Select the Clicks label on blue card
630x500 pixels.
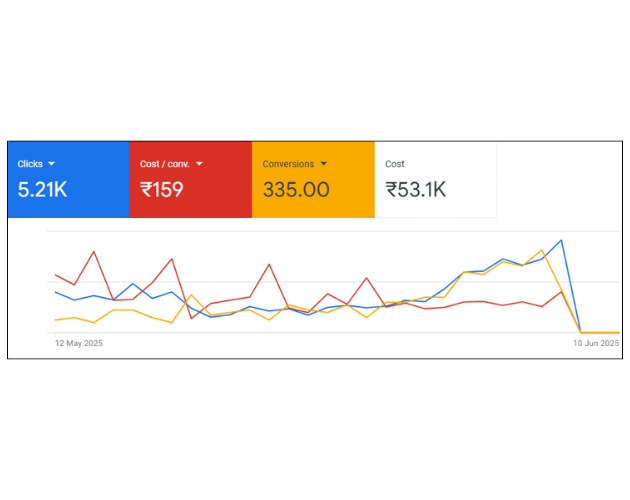point(30,163)
